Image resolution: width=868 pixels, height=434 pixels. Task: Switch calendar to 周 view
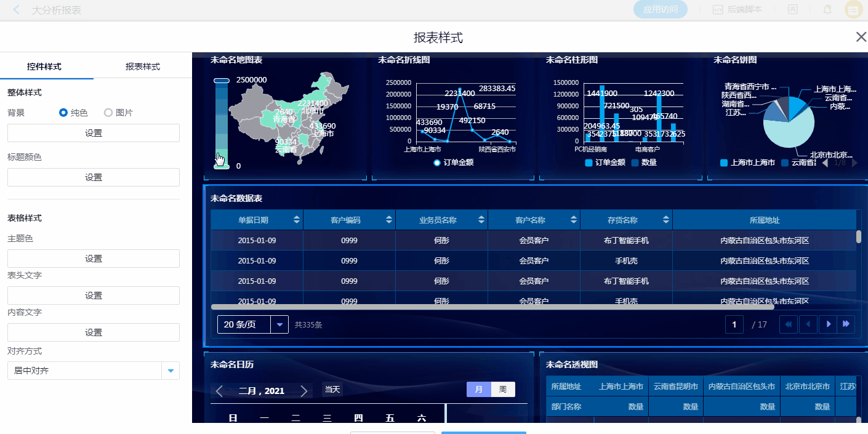pyautogui.click(x=503, y=390)
